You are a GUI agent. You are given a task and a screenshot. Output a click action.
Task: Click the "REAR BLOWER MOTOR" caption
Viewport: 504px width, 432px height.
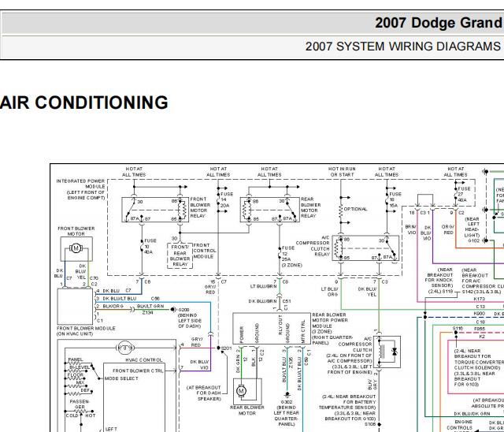coord(246,410)
